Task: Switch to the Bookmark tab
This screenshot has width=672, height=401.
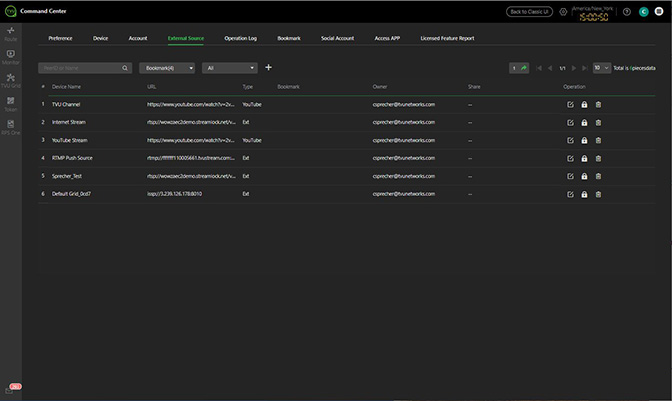Action: (289, 38)
